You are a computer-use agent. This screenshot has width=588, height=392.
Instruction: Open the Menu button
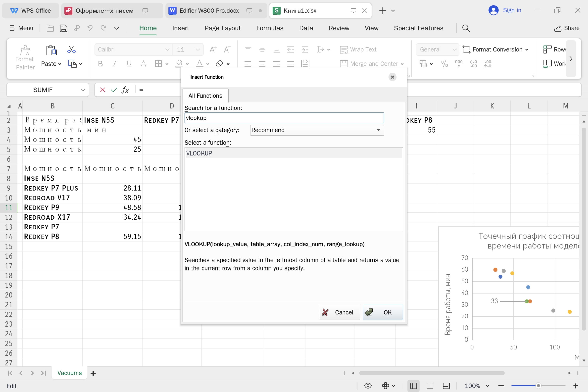point(21,28)
